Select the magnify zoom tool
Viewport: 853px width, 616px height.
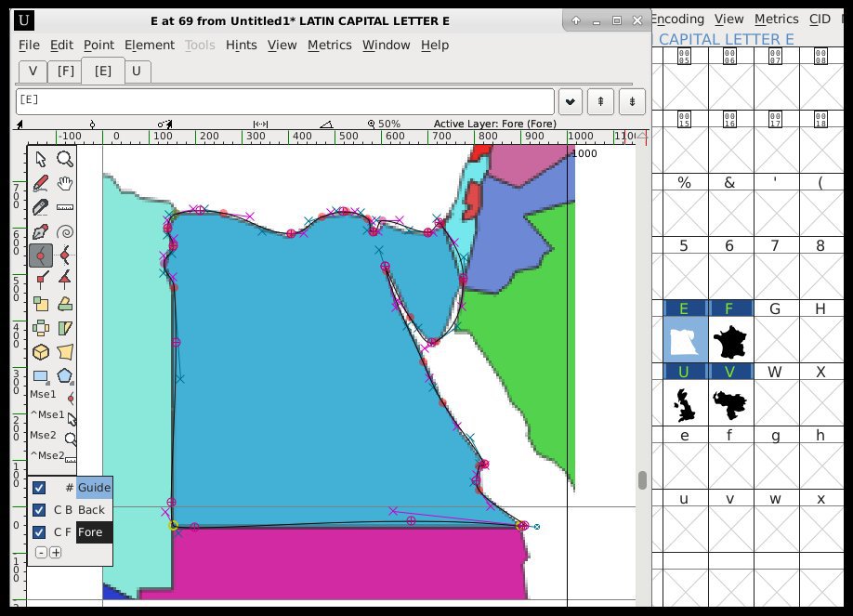(x=64, y=160)
